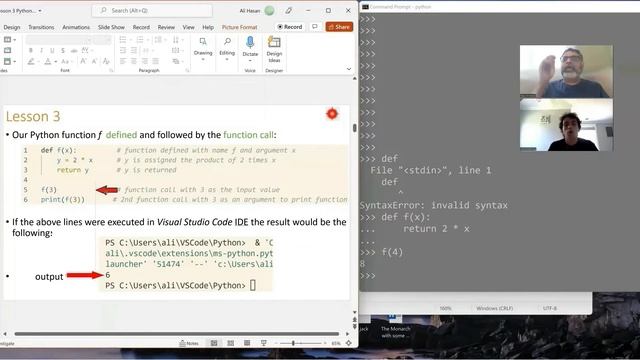Viewport: 640px width, 360px height.
Task: Click the Record button near Share
Action: 290,27
